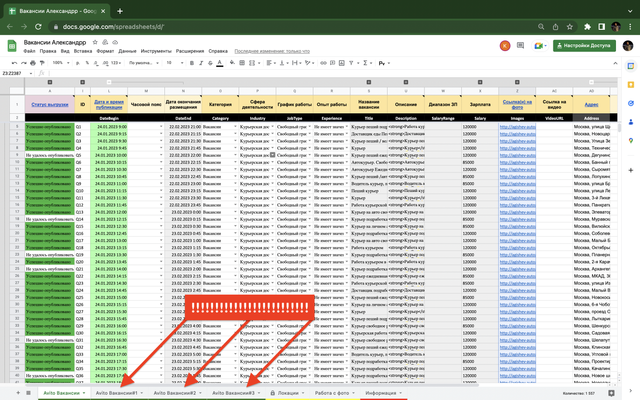
Task: Add a new sheet with plus button
Action: tap(18, 393)
